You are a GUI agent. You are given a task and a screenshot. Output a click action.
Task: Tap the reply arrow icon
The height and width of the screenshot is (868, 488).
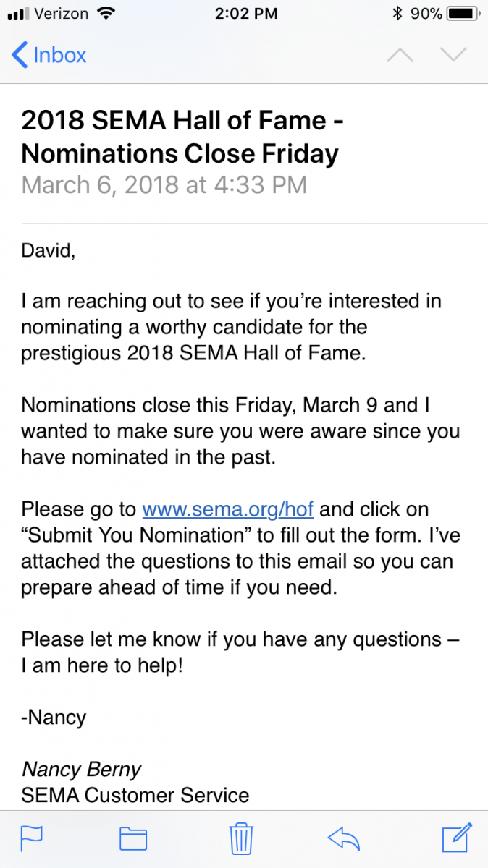click(x=344, y=838)
